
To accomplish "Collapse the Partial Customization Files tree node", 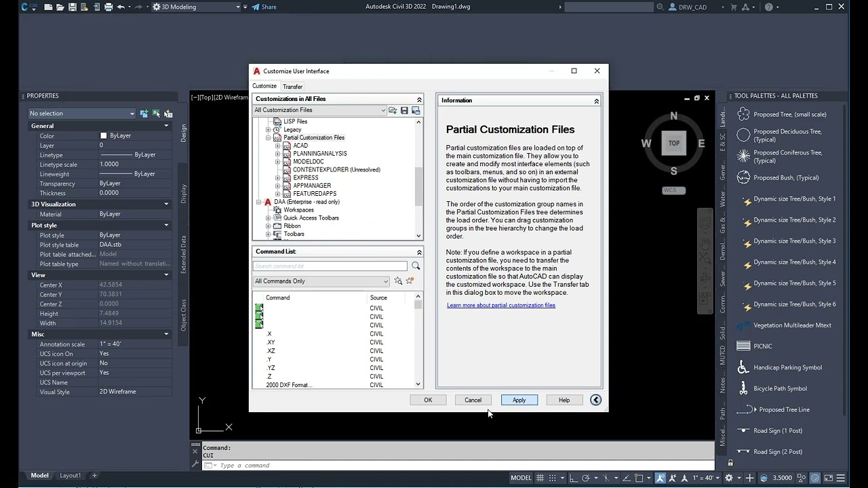I will [x=268, y=138].
